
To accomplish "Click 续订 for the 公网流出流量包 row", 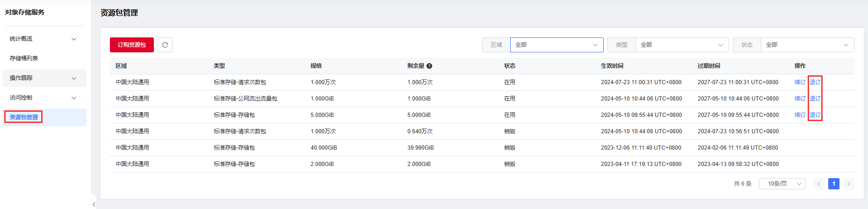I will (x=800, y=99).
